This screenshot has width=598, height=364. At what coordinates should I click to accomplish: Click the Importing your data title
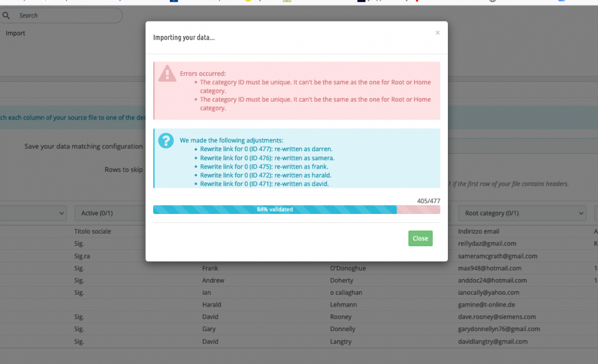[184, 37]
